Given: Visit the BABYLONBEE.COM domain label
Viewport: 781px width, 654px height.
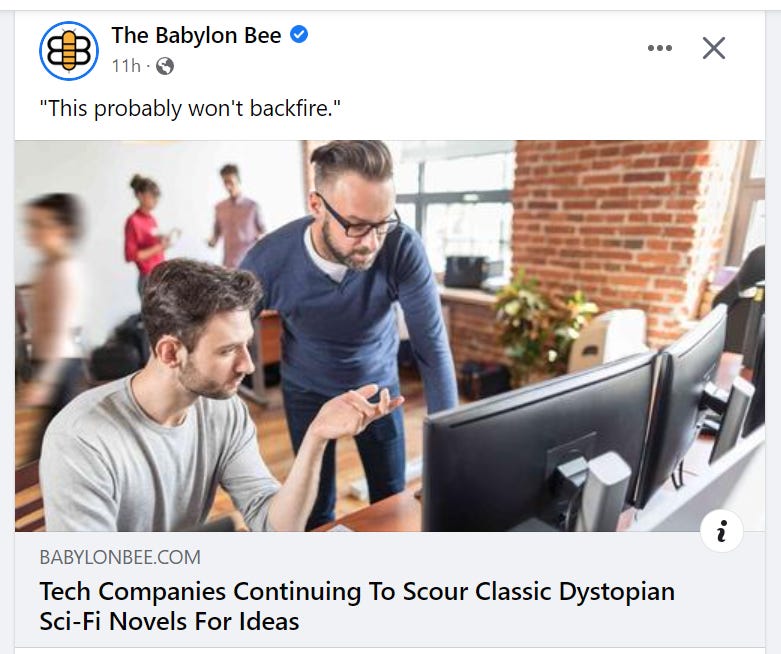Looking at the screenshot, I should coord(120,557).
